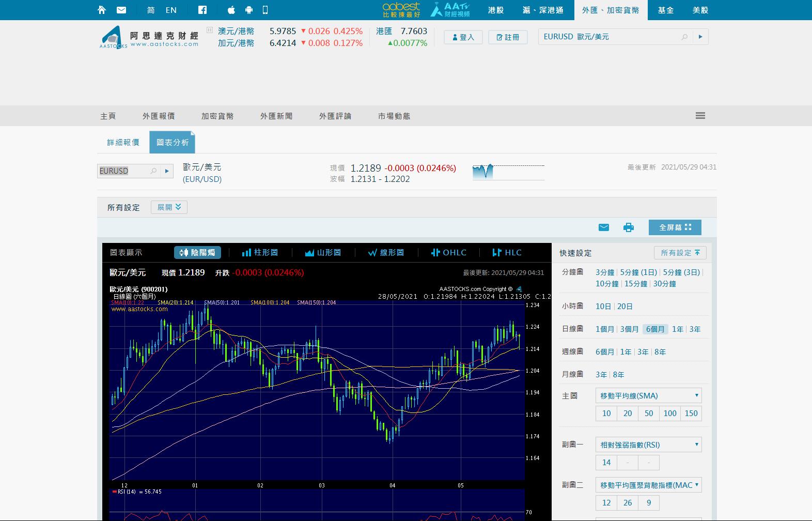Open the 外匯新聞 menu item
Image resolution: width=812 pixels, height=521 pixels.
tap(276, 116)
